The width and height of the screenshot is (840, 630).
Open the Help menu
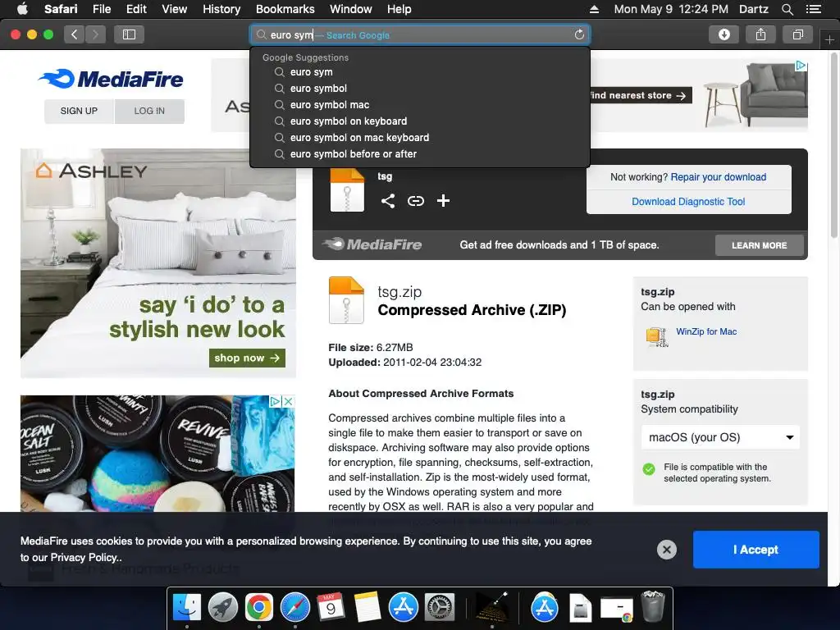[x=399, y=9]
